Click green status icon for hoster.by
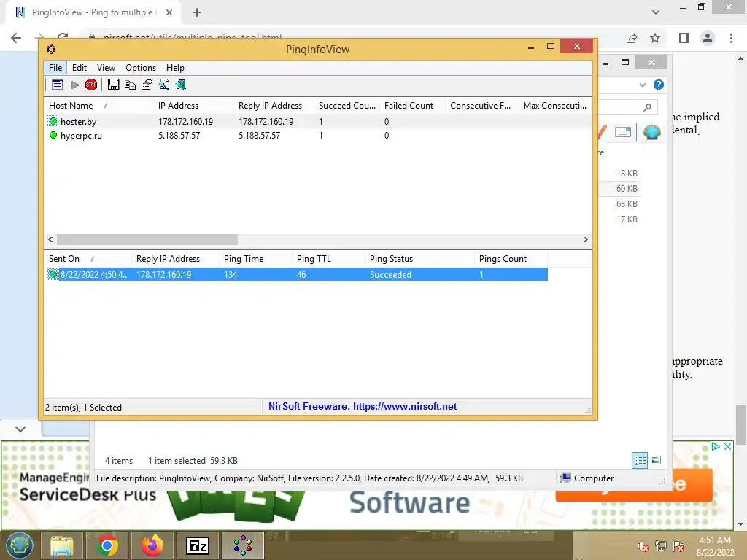 [53, 122]
